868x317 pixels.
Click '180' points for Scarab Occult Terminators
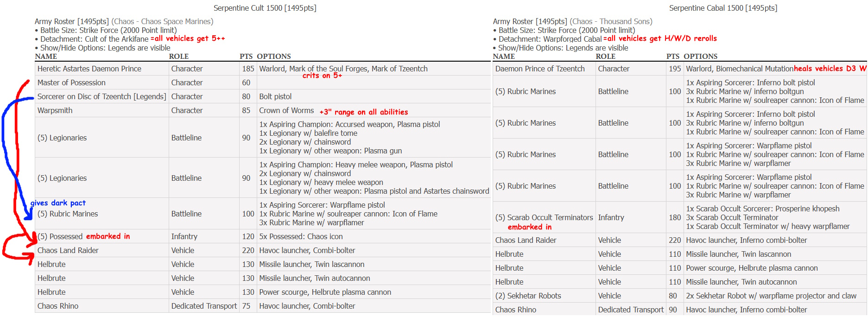click(x=675, y=217)
